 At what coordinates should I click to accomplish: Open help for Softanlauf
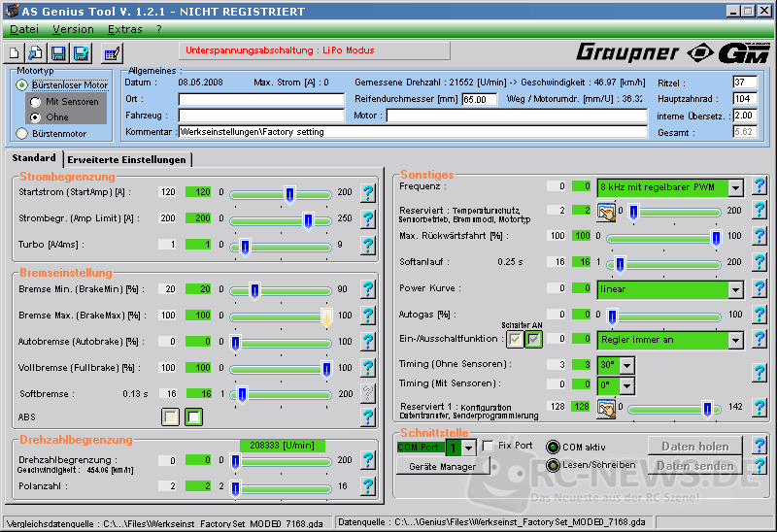click(760, 262)
